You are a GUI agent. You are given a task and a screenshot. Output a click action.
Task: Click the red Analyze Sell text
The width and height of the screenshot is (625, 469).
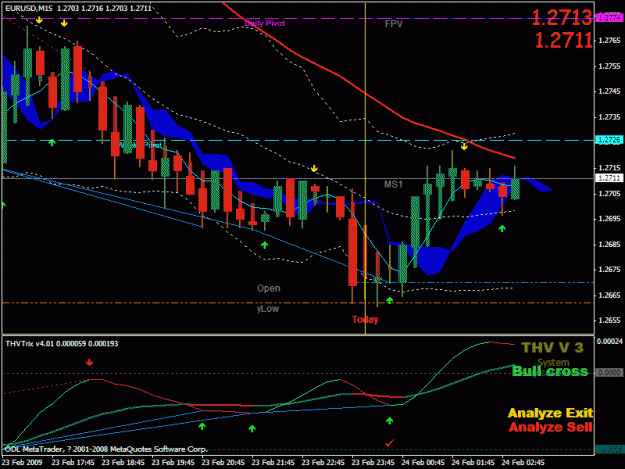coord(550,427)
